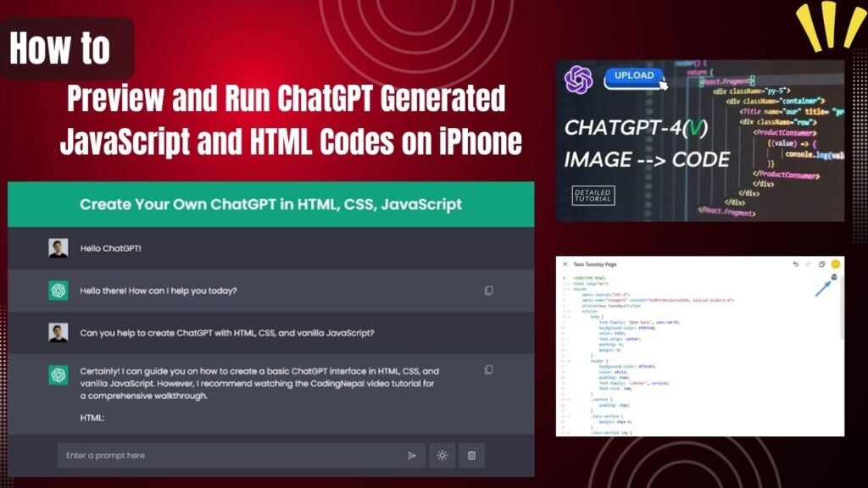This screenshot has height=488, width=868.
Task: Toggle light mode with the sun icon
Action: [x=442, y=455]
